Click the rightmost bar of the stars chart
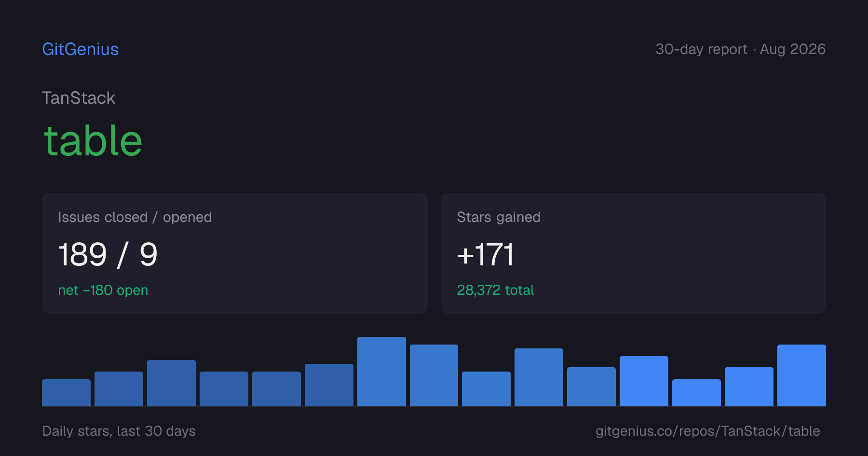The width and height of the screenshot is (868, 456). click(x=801, y=375)
